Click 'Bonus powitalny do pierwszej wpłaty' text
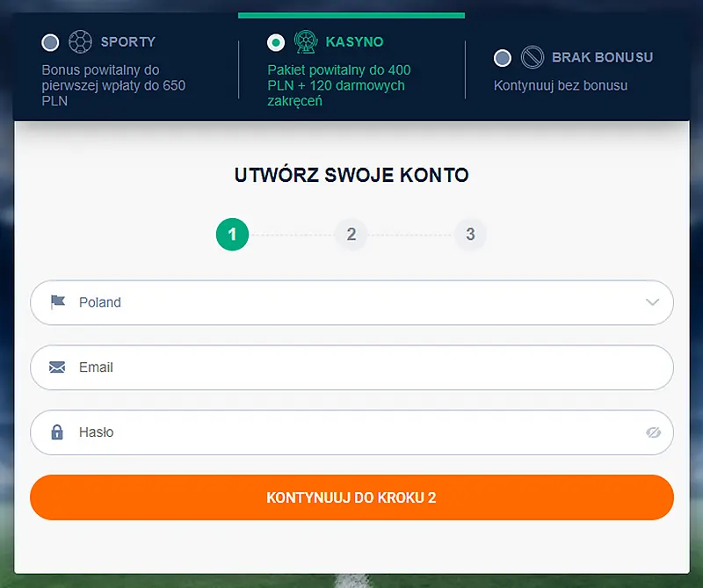This screenshot has height=588, width=703. coord(113,85)
